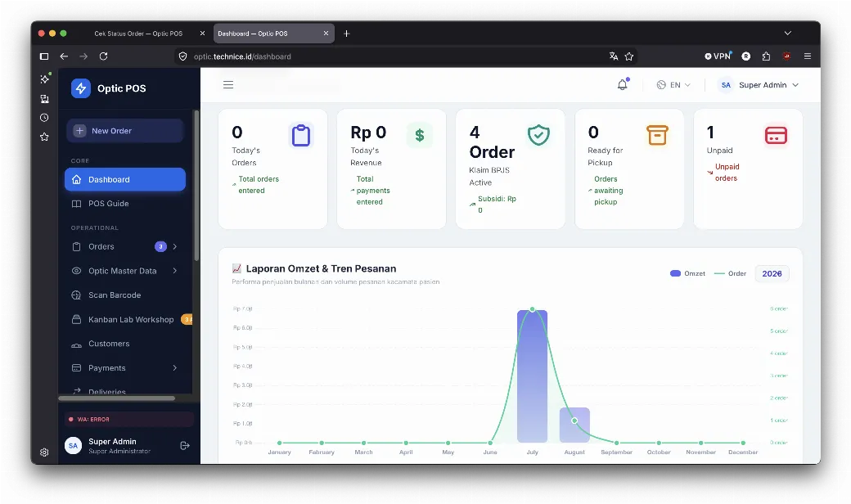Expand Optic Master Data chevron
851x504 pixels.
click(x=175, y=271)
